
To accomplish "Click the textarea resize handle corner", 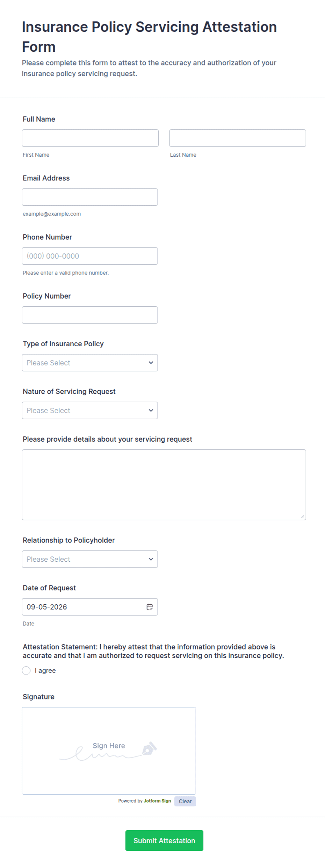I will [x=302, y=516].
